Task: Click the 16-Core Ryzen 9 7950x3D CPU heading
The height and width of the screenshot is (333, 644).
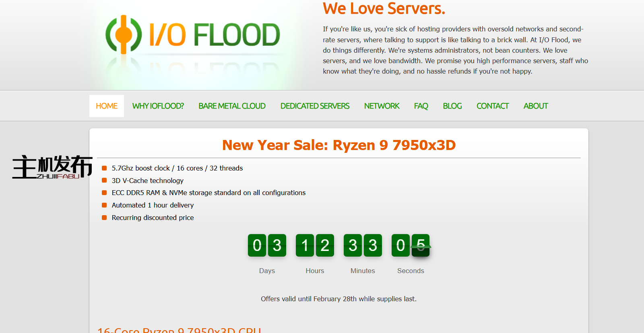Action: (179, 330)
